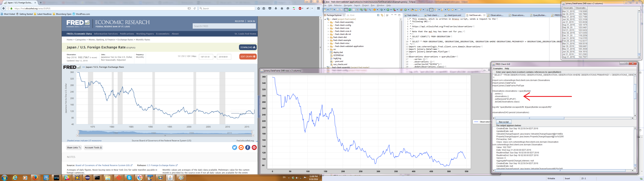This screenshot has height=181, width=644.
Task: Open Package Explorer view menu triangle
Action: 392,15
